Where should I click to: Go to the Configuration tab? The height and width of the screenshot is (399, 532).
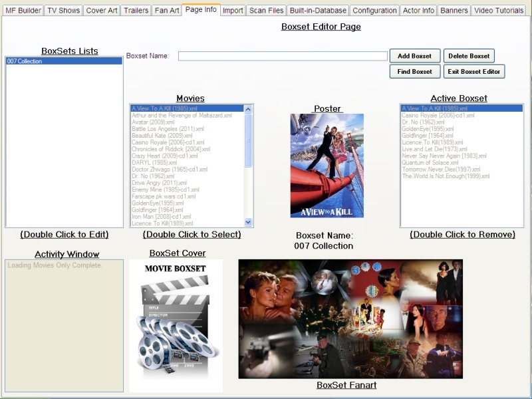tap(375, 11)
